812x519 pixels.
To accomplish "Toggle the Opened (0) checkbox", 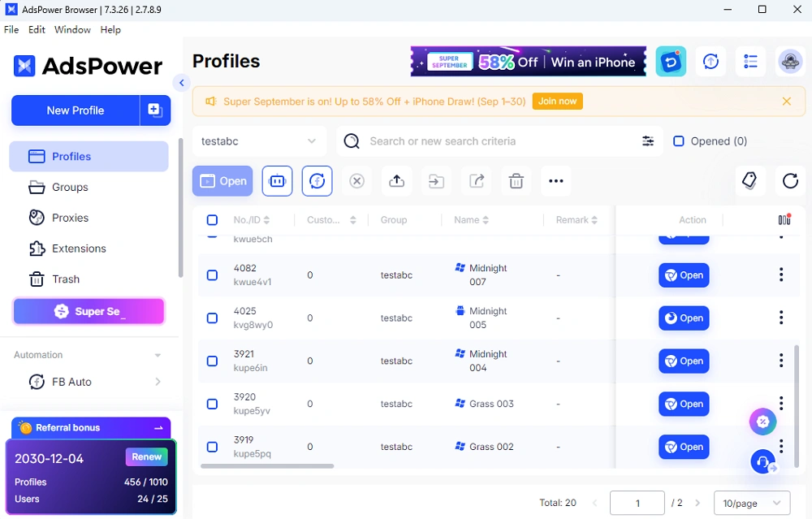I will 678,141.
